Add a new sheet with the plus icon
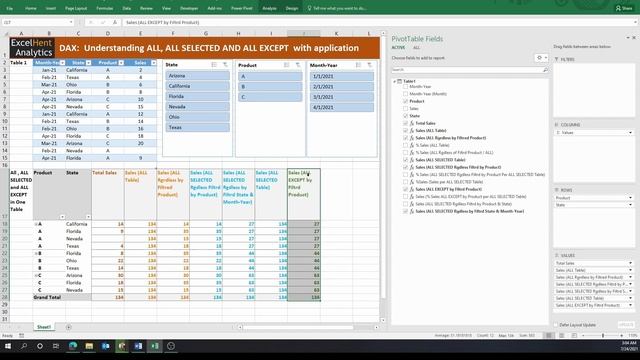This screenshot has height=360, width=640. [68, 327]
